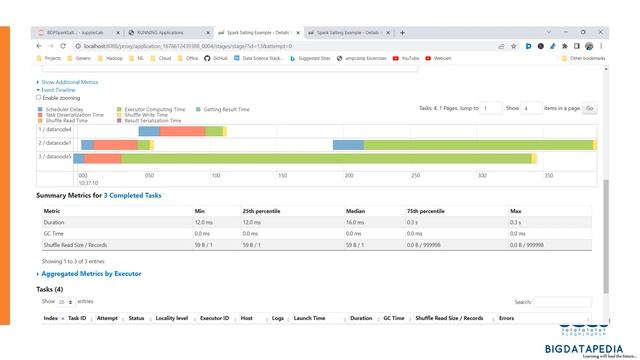Click datanode4 task bar in timeline
Image resolution: width=640 pixels, height=360 pixels.
(182, 131)
